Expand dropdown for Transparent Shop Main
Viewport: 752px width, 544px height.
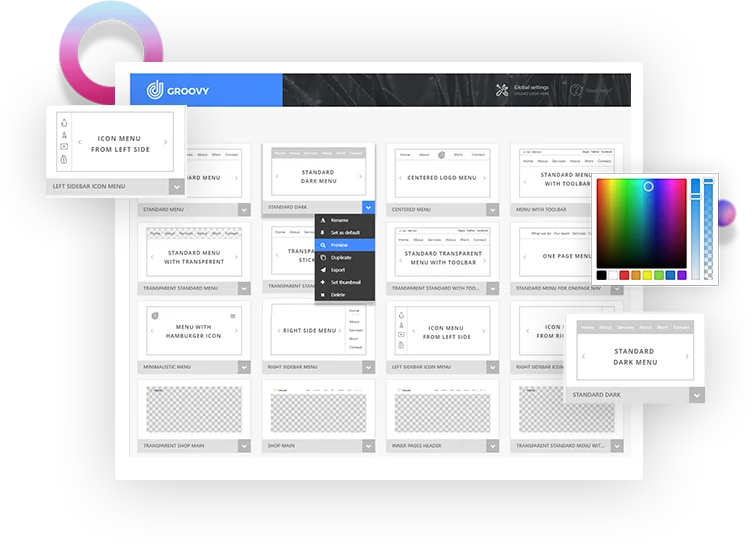(244, 446)
